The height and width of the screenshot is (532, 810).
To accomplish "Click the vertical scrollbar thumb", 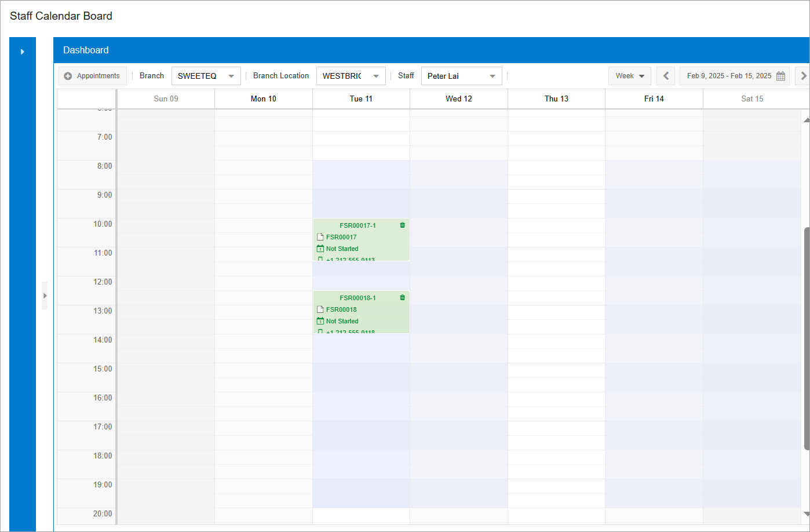I will (807, 338).
